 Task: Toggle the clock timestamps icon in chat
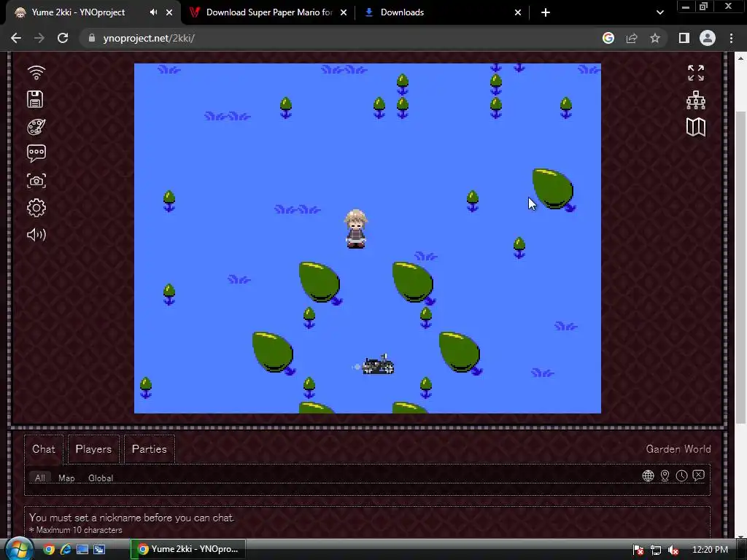[682, 475]
